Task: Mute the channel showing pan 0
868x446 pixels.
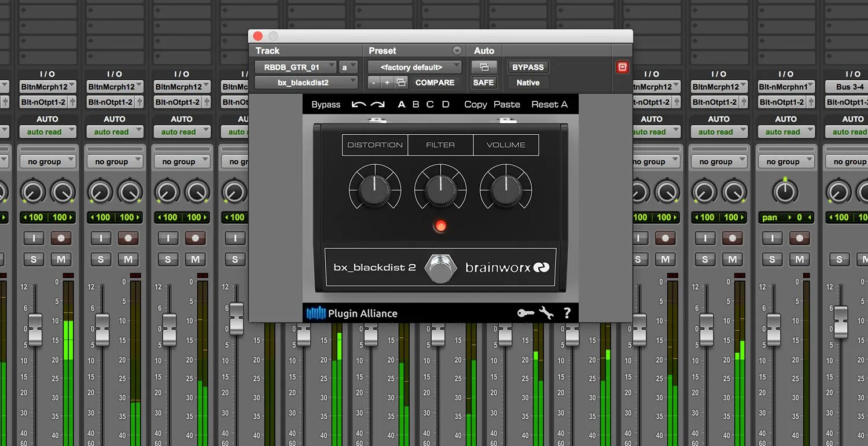Action: [x=799, y=260]
